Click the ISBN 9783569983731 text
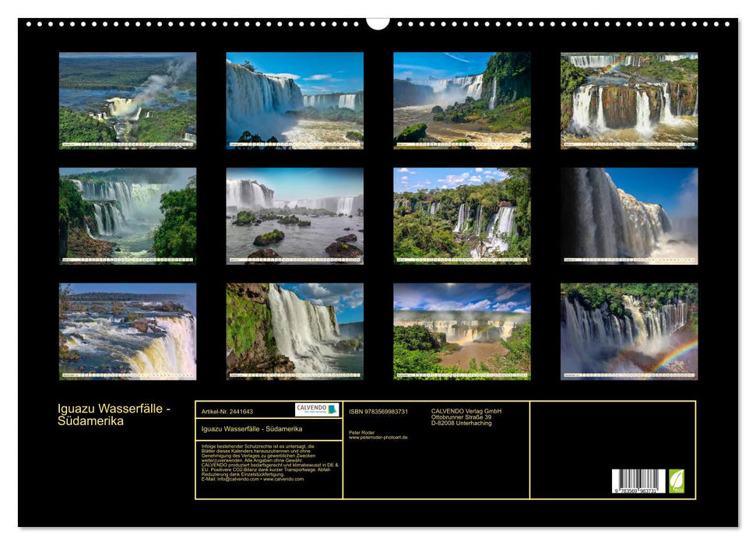This screenshot has height=545, width=756. (x=378, y=411)
